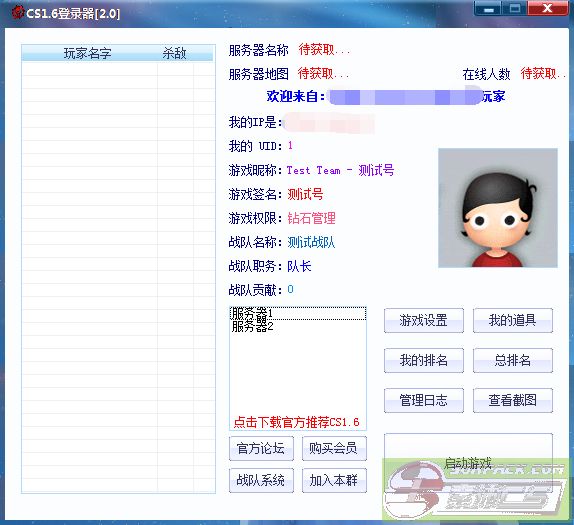
Task: Click the 服务器地图 value 待获取
Action: [x=323, y=74]
